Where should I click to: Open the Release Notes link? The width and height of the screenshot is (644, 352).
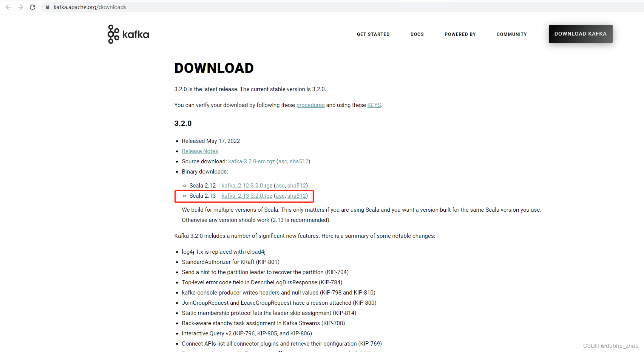click(200, 151)
